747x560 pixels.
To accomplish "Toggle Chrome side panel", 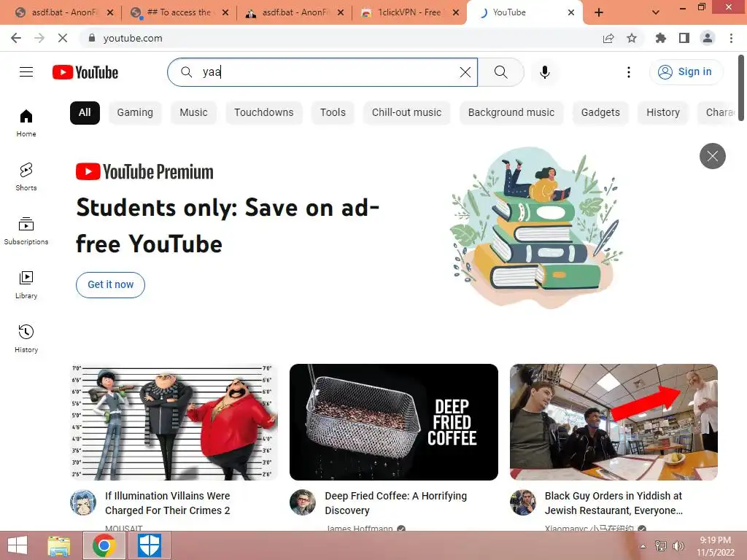I will tap(684, 38).
